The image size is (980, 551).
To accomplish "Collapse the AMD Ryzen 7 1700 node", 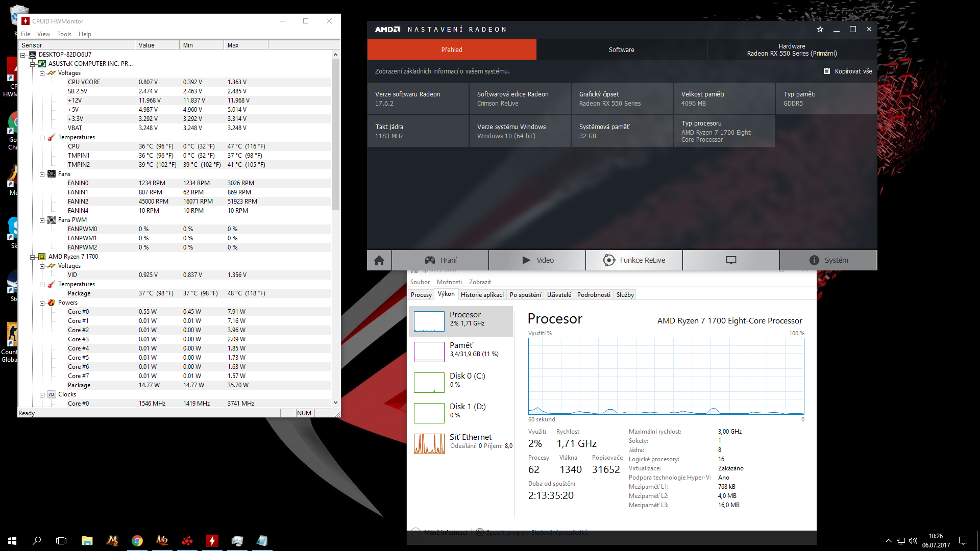I will pos(33,257).
